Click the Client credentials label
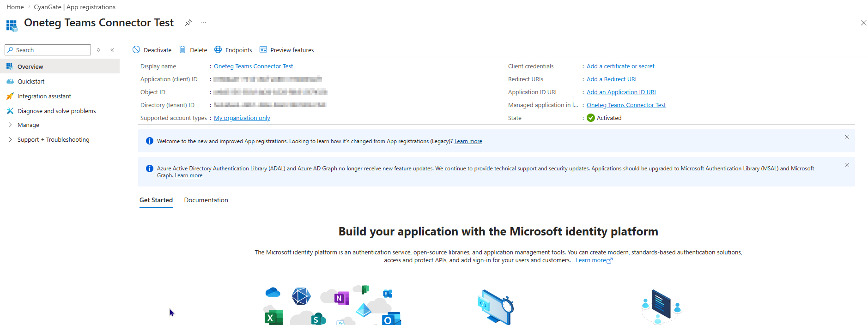This screenshot has width=868, height=325. [531, 66]
